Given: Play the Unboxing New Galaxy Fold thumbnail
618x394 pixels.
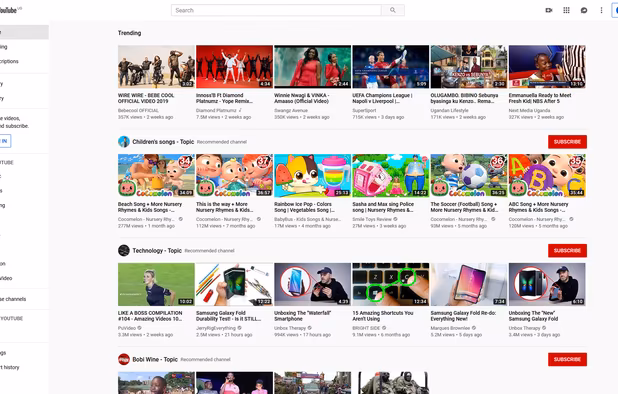Looking at the screenshot, I should 547,284.
